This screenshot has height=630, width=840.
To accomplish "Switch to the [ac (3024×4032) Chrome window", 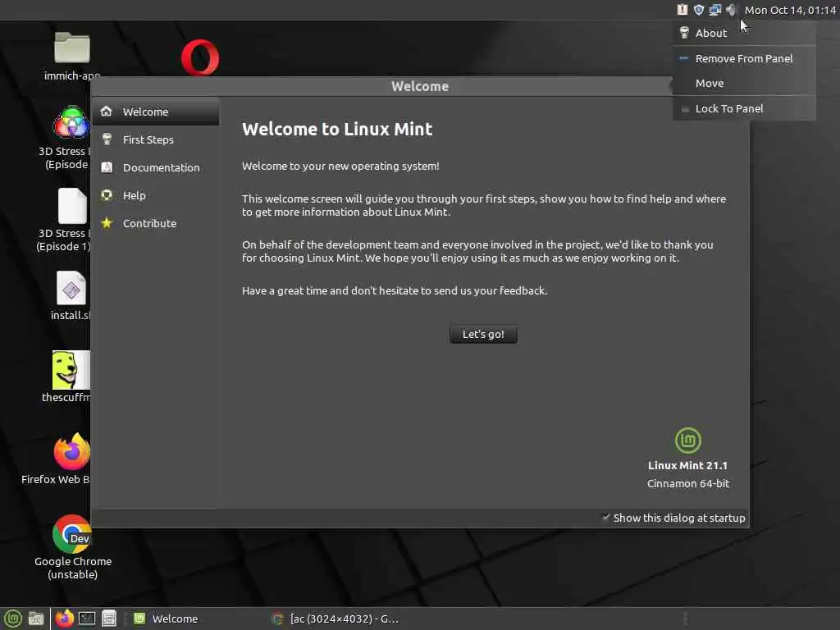I will [x=336, y=619].
